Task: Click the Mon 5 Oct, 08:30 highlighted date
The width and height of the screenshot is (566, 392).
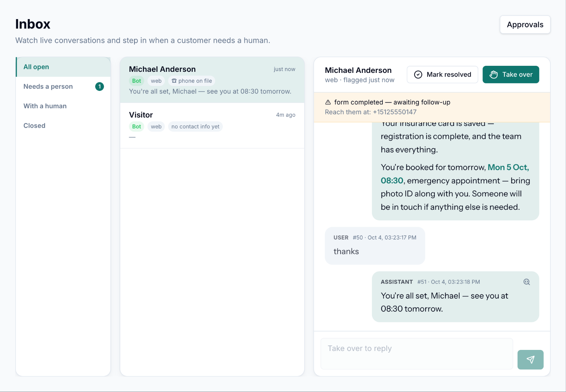Action: click(x=455, y=174)
